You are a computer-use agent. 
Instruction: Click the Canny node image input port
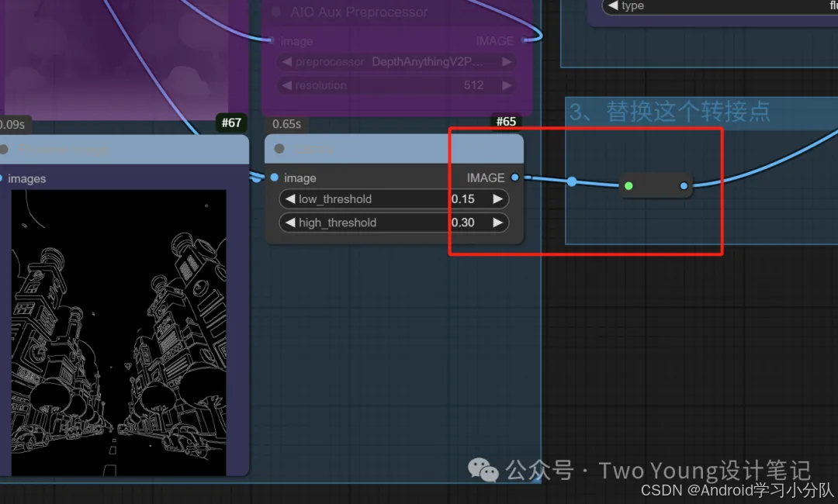tap(274, 178)
